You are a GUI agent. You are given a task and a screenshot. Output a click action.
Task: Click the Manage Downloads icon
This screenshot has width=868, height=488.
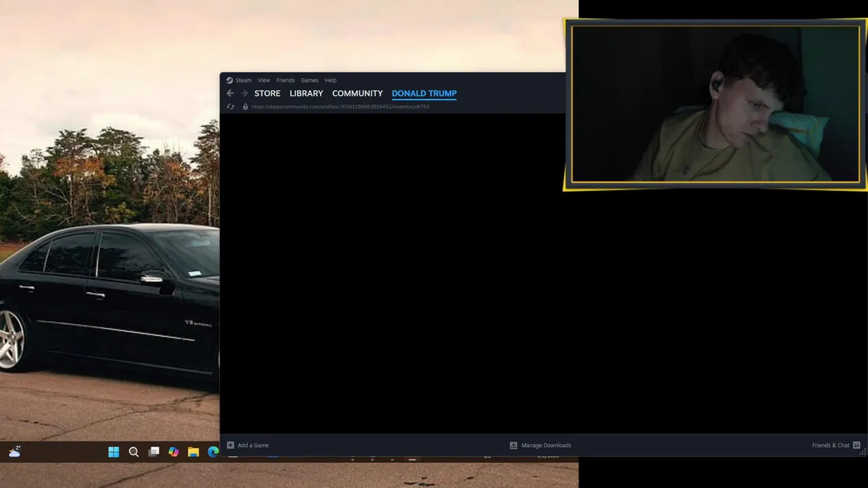click(513, 445)
